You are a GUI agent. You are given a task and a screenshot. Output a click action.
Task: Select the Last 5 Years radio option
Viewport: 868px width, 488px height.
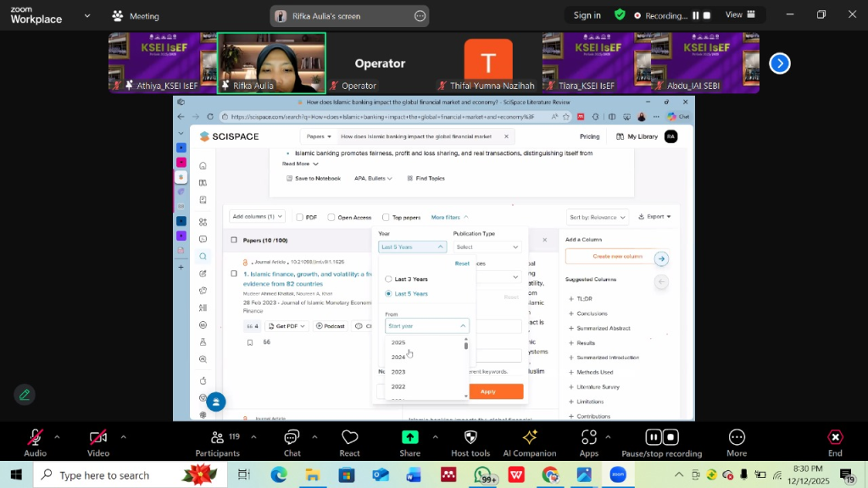389,294
